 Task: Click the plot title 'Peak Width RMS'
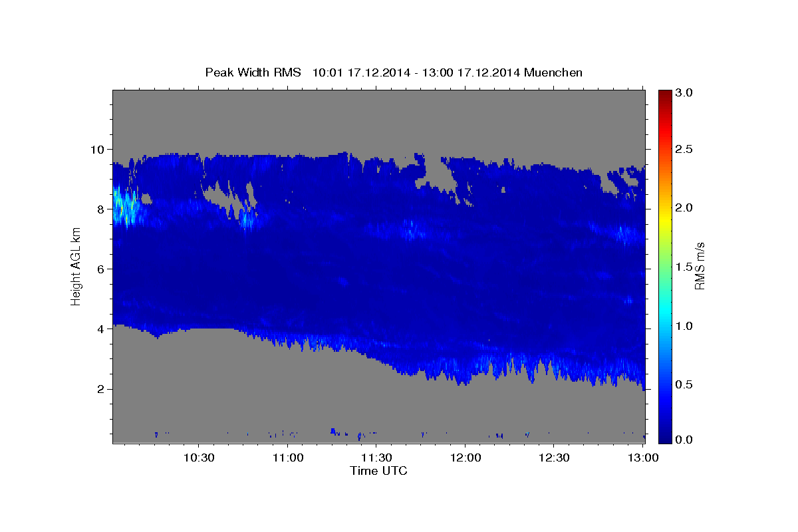(253, 72)
